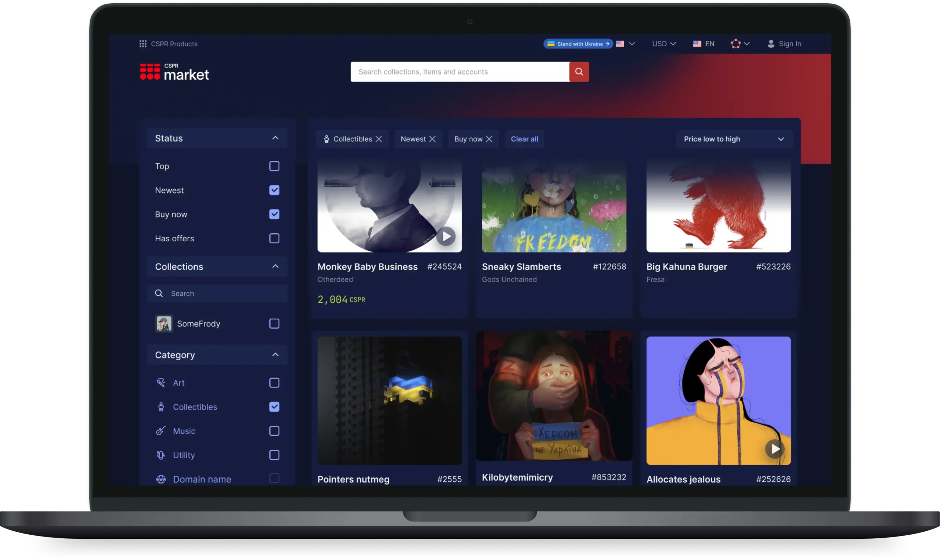Screen dimensions: 940x560
Task: Uncheck the Collectibles category checkbox
Action: coord(274,407)
